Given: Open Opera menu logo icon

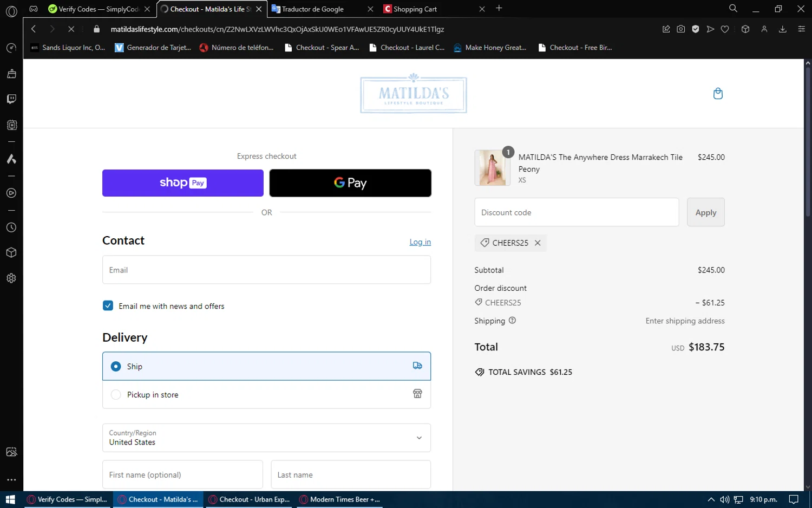Looking at the screenshot, I should (11, 11).
